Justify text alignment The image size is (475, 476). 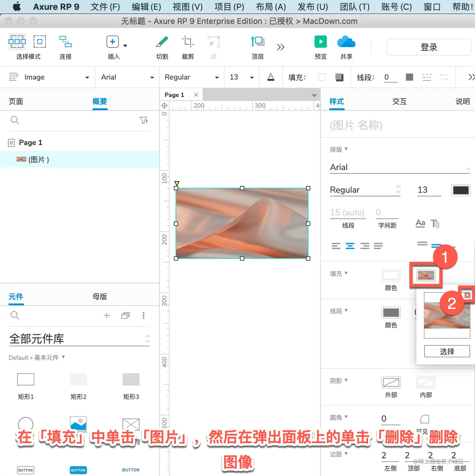[378, 246]
